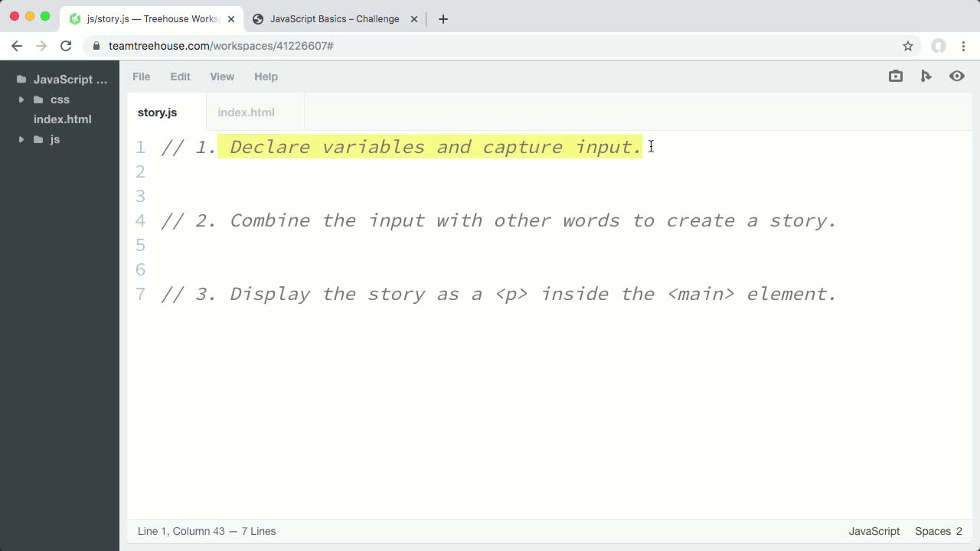Open browser profile avatar icon
The width and height of the screenshot is (980, 551).
pyautogui.click(x=939, y=46)
